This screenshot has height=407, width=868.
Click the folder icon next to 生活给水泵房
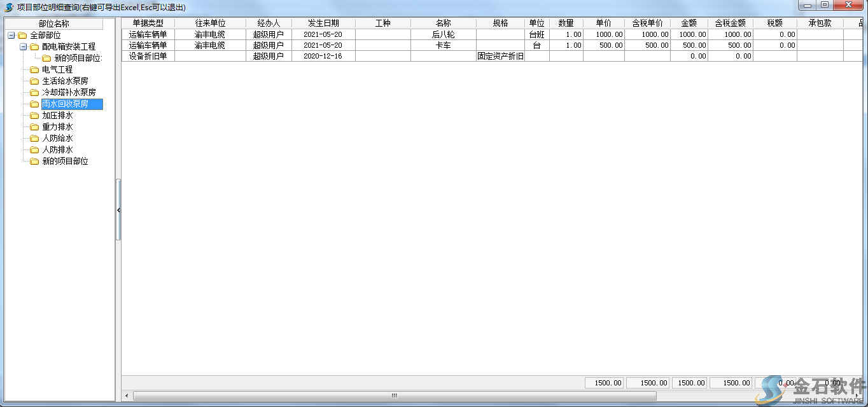pyautogui.click(x=34, y=81)
